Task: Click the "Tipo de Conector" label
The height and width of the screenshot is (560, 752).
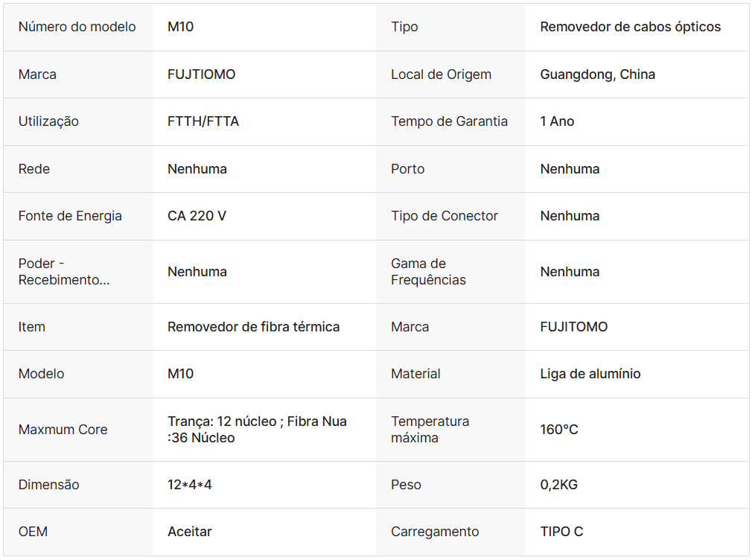Action: tap(444, 216)
